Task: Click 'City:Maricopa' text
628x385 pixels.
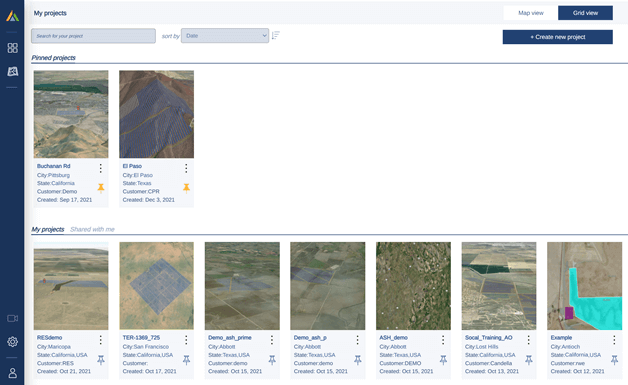Action: tap(54, 347)
